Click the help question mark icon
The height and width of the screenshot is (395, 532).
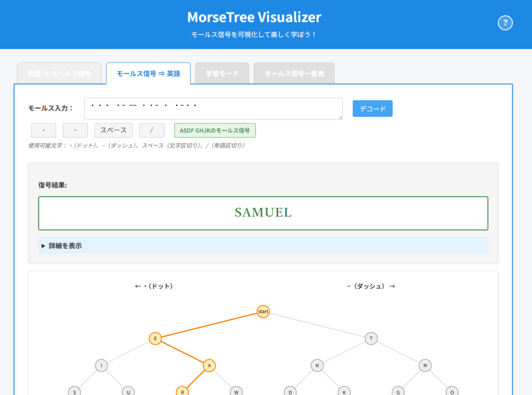pyautogui.click(x=505, y=23)
